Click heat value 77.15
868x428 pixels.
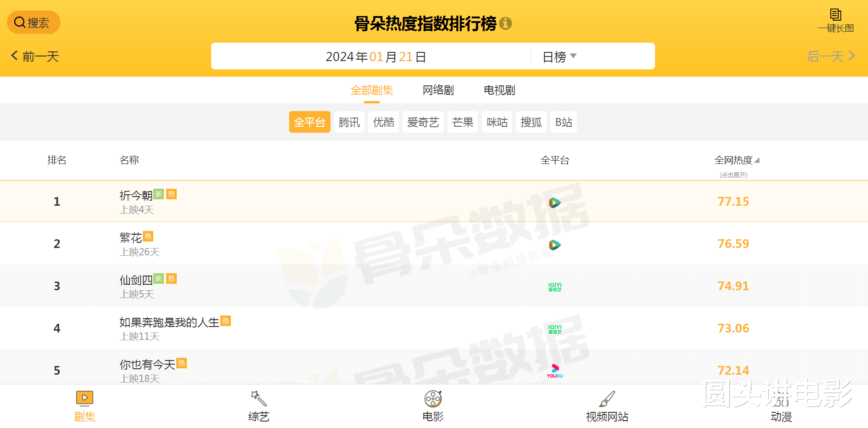pyautogui.click(x=733, y=202)
